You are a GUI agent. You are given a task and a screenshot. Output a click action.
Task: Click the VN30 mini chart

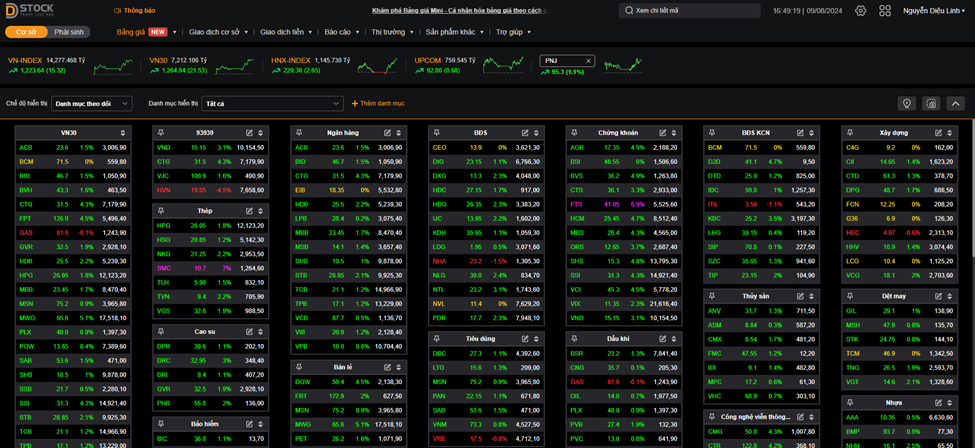coord(235,65)
